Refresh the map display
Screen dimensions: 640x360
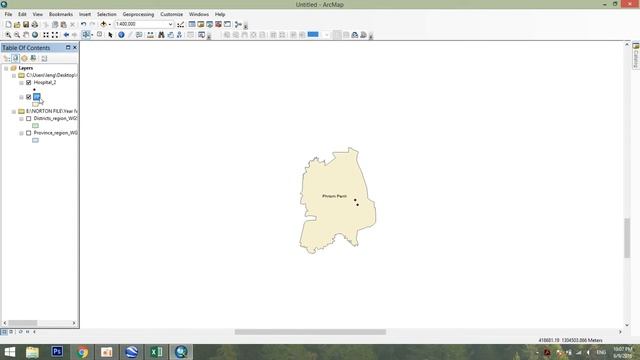click(x=20, y=332)
